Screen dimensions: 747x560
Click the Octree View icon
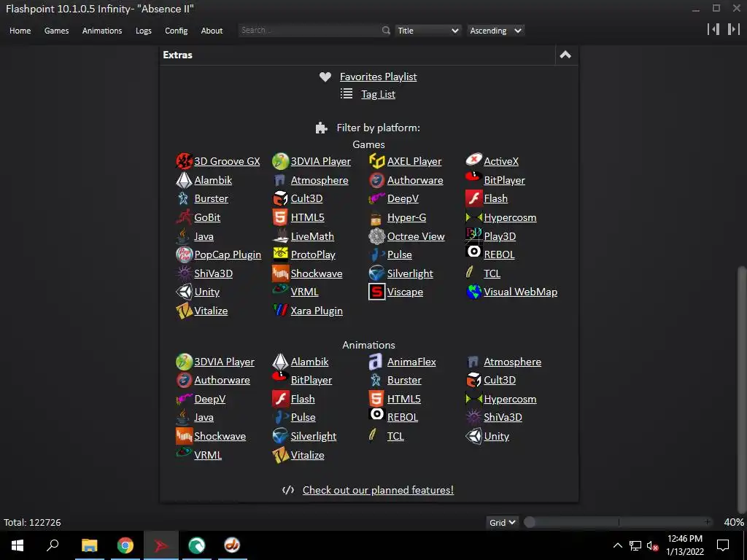click(376, 236)
